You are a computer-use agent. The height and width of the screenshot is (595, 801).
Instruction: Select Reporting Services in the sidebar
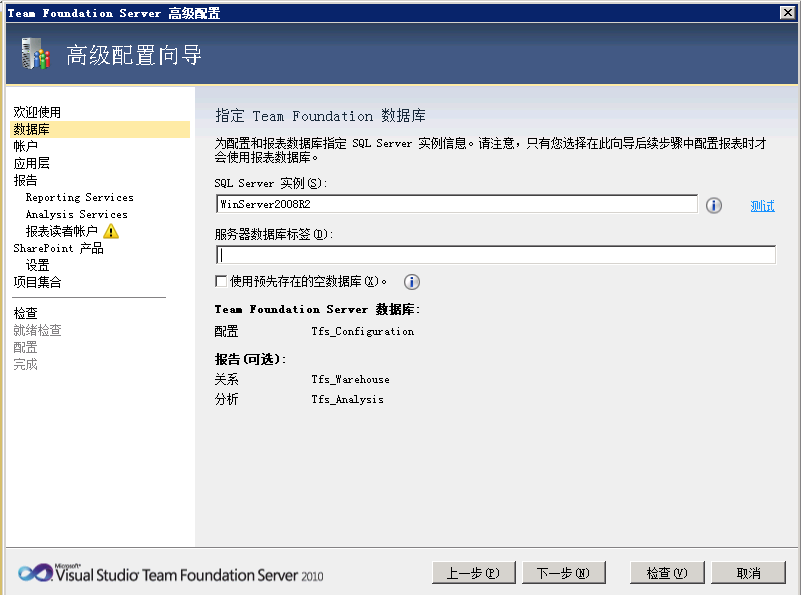pyautogui.click(x=80, y=197)
